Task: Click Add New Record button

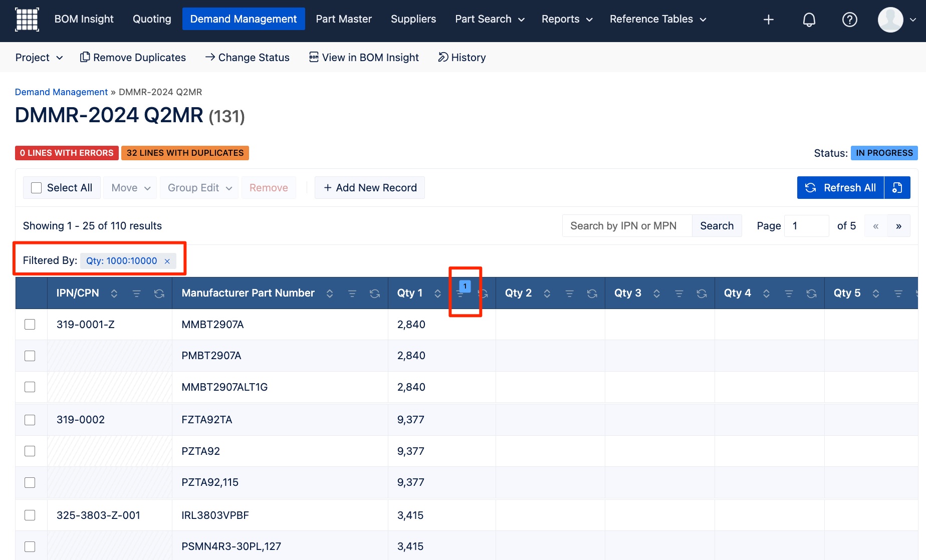Action: tap(370, 188)
